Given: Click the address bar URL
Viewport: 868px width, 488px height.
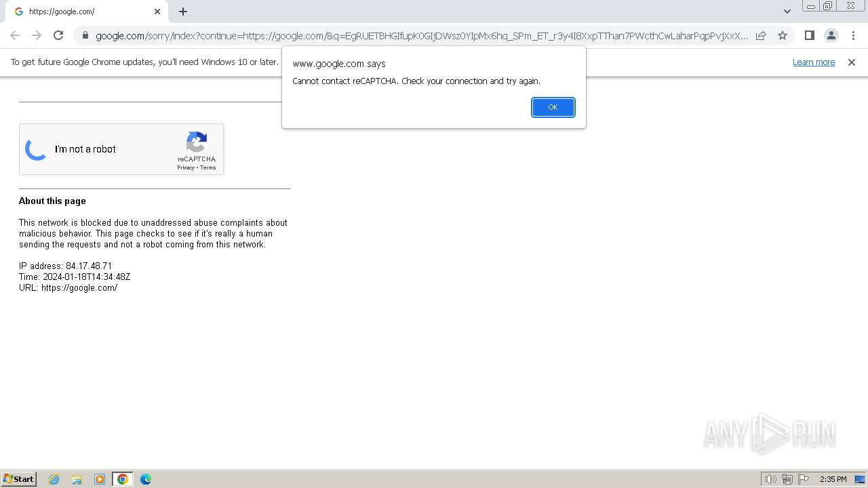Looking at the screenshot, I should coord(422,35).
